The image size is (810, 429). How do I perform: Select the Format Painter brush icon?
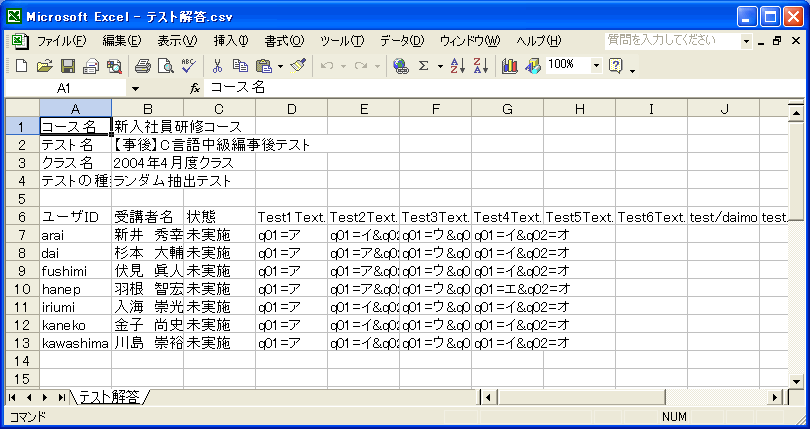pyautogui.click(x=298, y=66)
